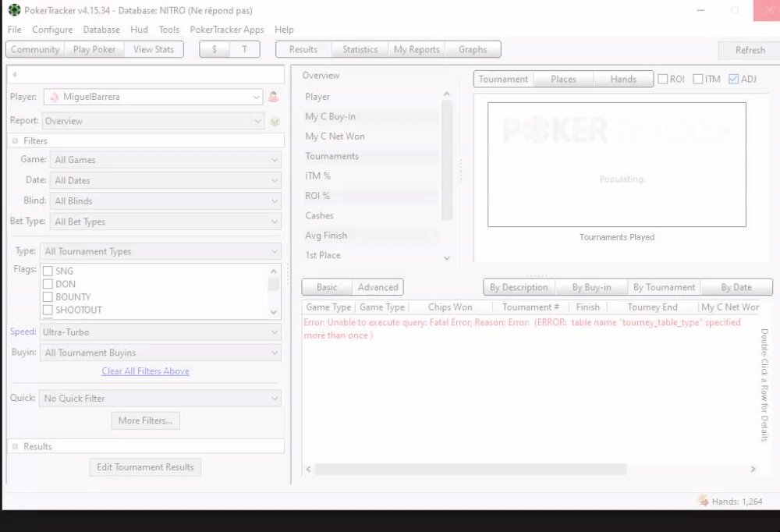
Task: Open the Bet Type dropdown
Action: (x=165, y=222)
